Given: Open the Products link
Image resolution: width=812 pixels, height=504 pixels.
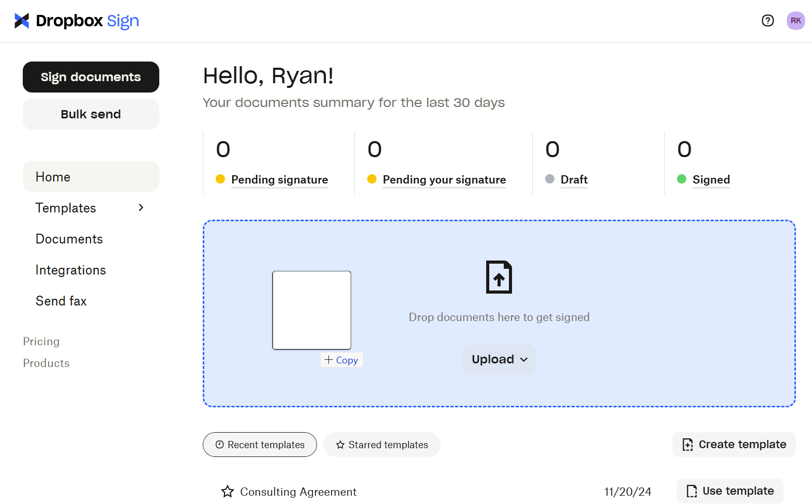Looking at the screenshot, I should click(x=46, y=363).
